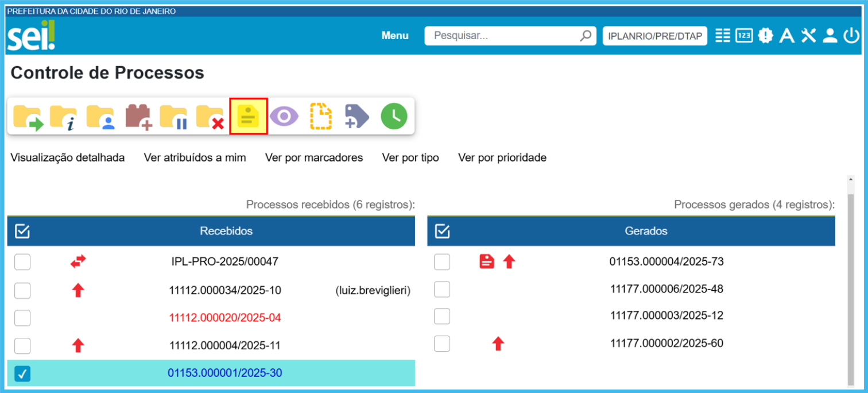Uncheck the 01153.000001/2025-30 process checkbox
Screen dimensions: 868x393
[22, 373]
